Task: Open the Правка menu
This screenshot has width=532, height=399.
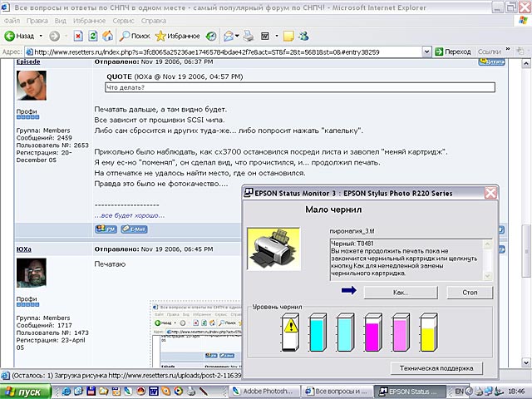Action: pos(37,21)
